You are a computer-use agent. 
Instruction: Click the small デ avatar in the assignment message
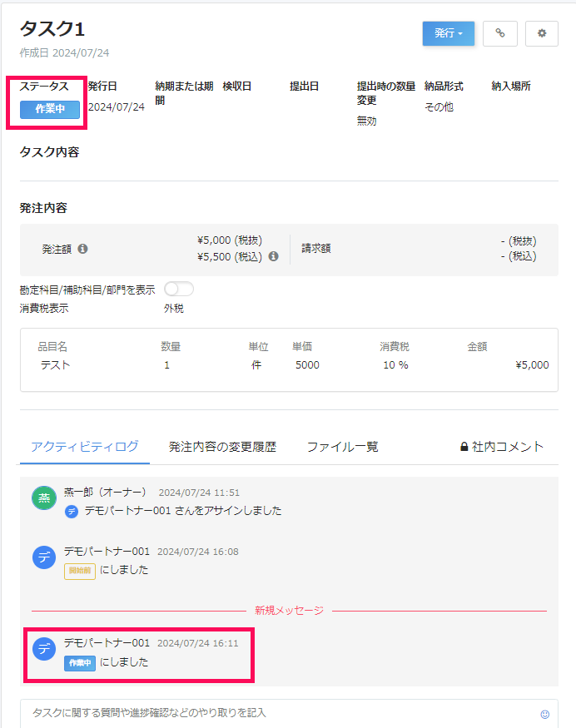71,511
